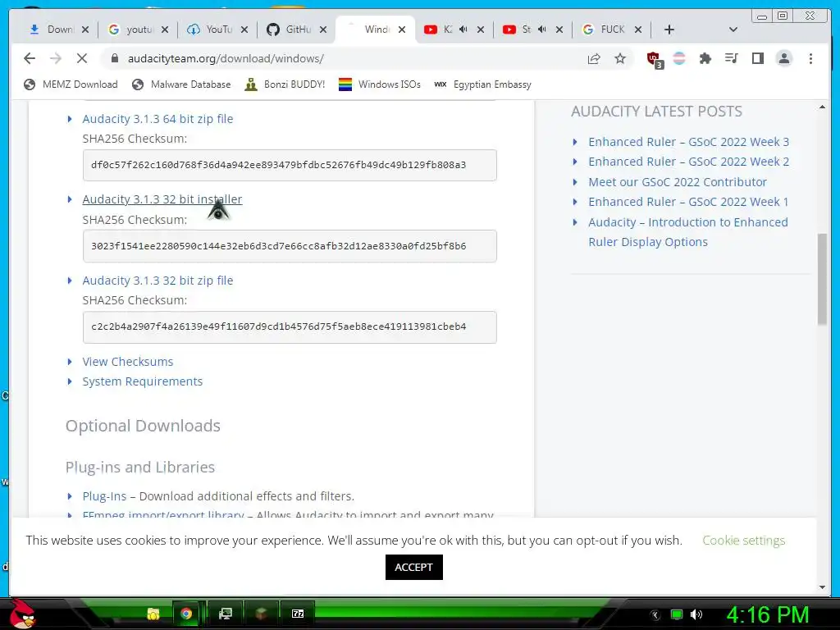Open the file explorer taskbar icon
Viewport: 840px width, 630px height.
[153, 614]
